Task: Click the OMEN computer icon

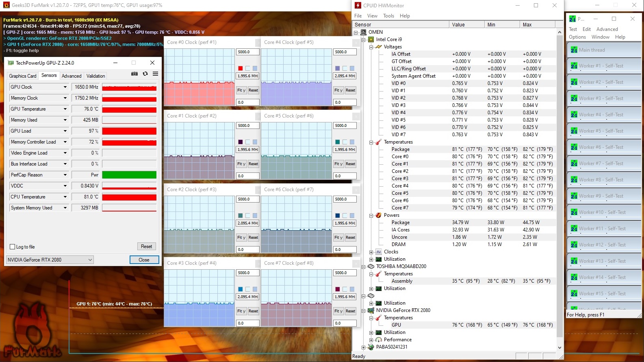Action: 363,32
